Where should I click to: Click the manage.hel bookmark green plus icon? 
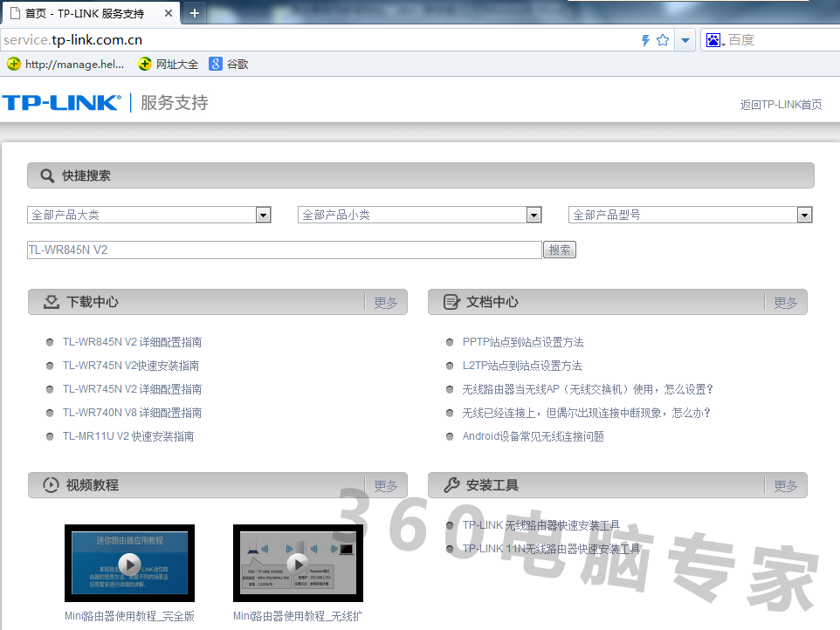(x=14, y=65)
